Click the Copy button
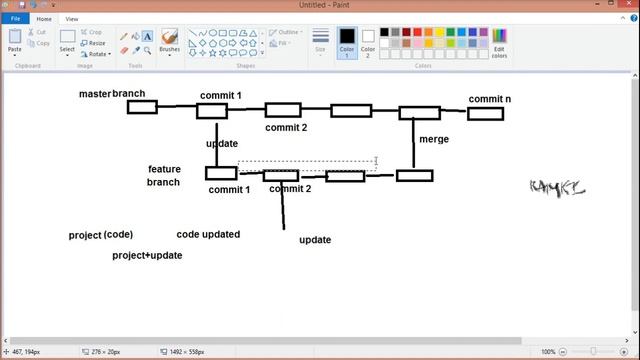The image size is (640, 360). coord(39,43)
